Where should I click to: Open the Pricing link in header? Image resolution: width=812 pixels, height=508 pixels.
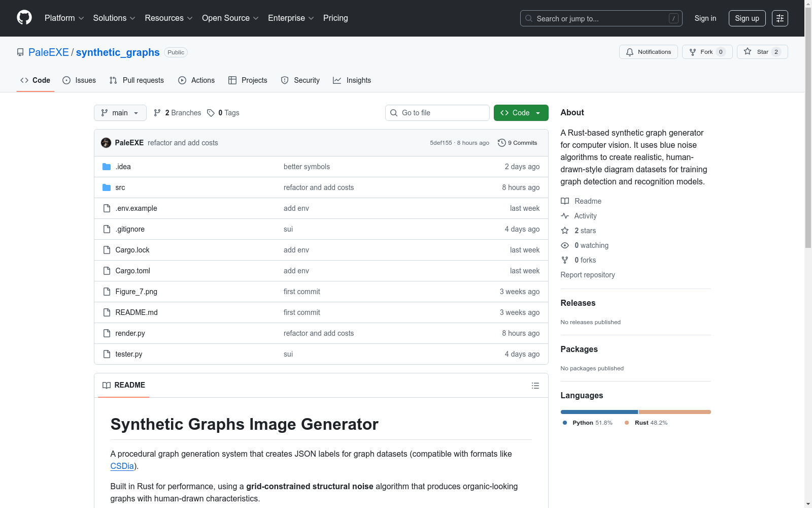335,18
